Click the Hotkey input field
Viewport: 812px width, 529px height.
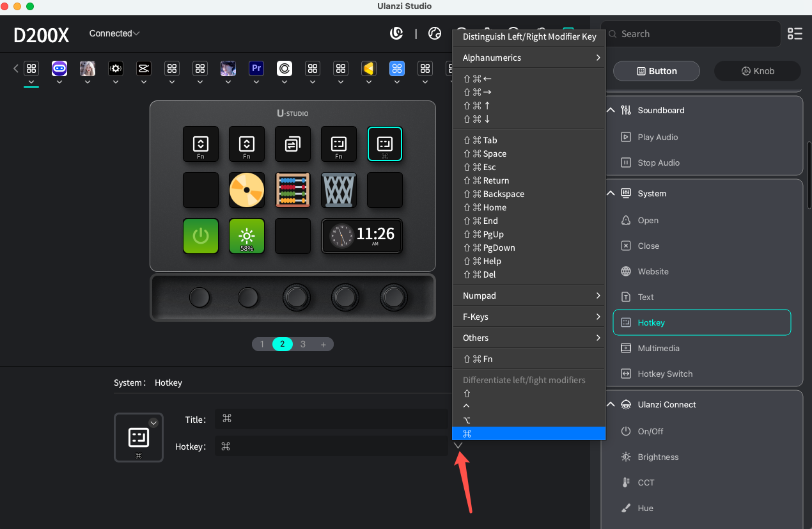point(331,446)
